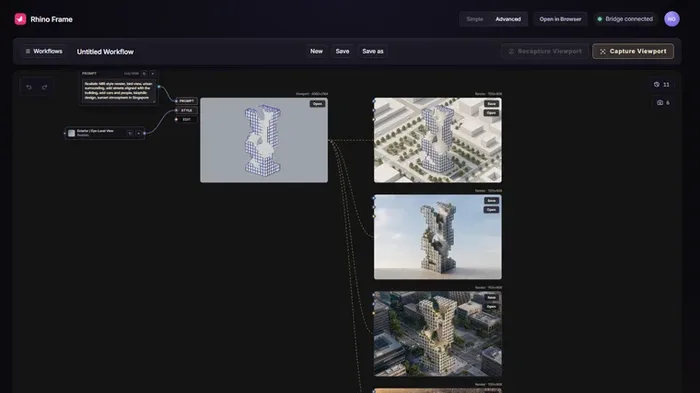This screenshot has width=700, height=393.
Task: Click the Bridge connected status indicator
Action: pyautogui.click(x=625, y=19)
